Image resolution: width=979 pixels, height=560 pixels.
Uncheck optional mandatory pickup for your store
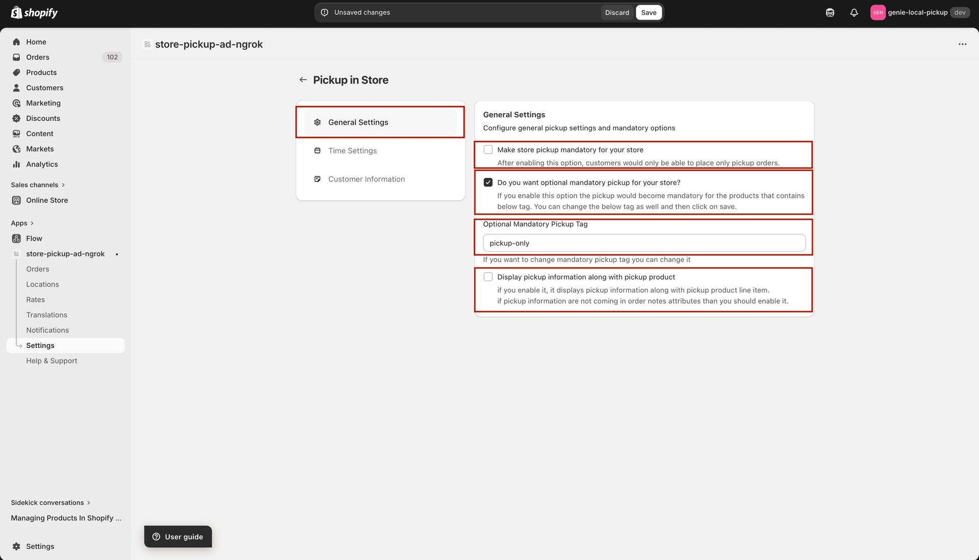point(488,182)
